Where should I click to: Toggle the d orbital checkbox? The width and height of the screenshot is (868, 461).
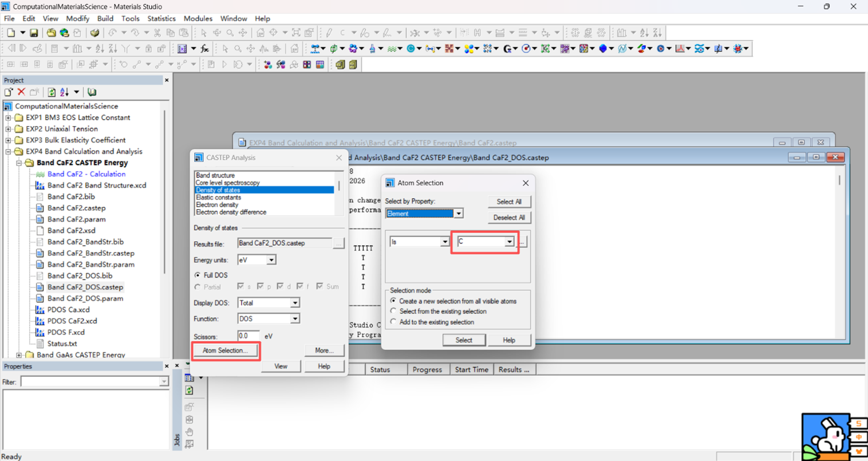coord(280,286)
